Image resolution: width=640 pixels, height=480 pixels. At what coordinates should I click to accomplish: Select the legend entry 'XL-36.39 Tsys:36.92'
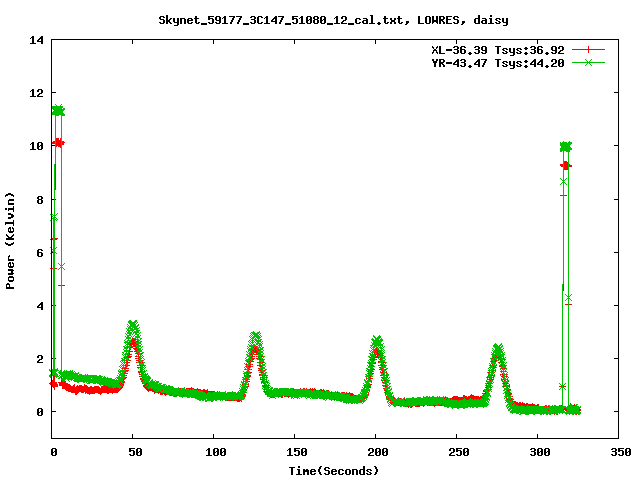(x=498, y=50)
